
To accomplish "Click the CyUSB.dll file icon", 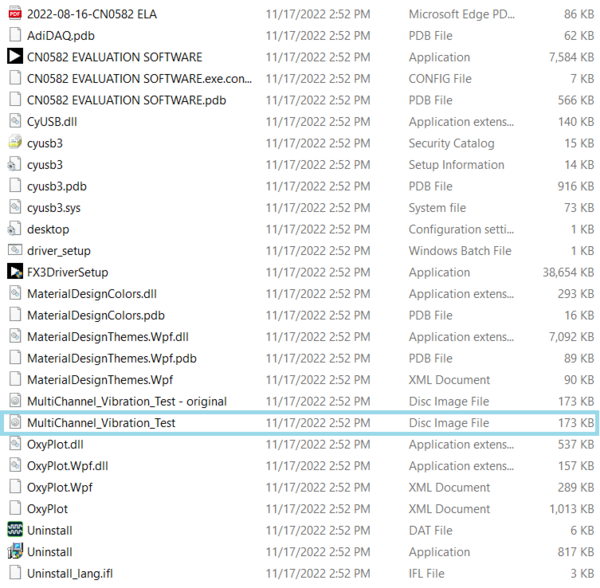I will pyautogui.click(x=15, y=121).
